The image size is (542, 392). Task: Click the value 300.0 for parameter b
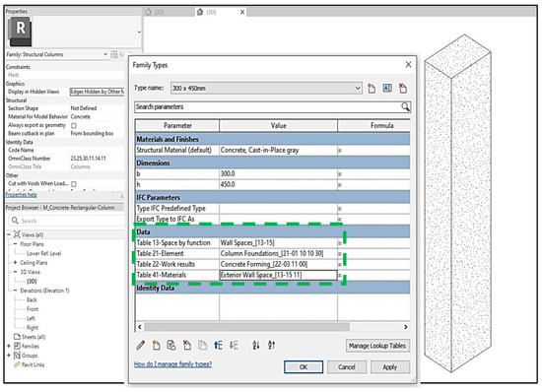tap(228, 173)
